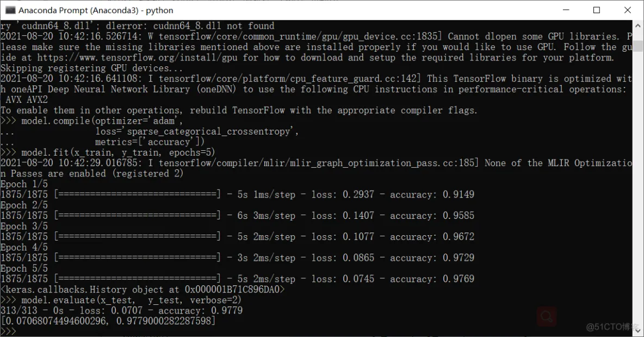Minimize the Anaconda Prompt window

(x=566, y=10)
